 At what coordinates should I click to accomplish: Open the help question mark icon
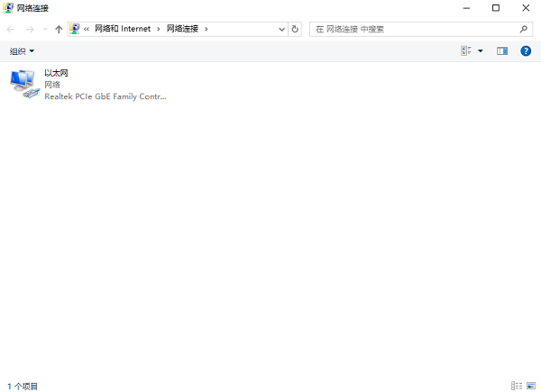(526, 51)
